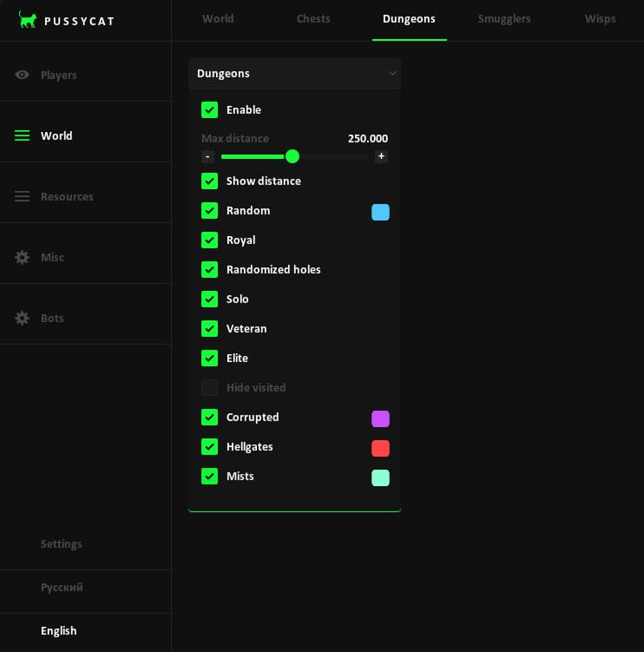
Task: Click the Max distance slider handle
Action: (x=292, y=156)
